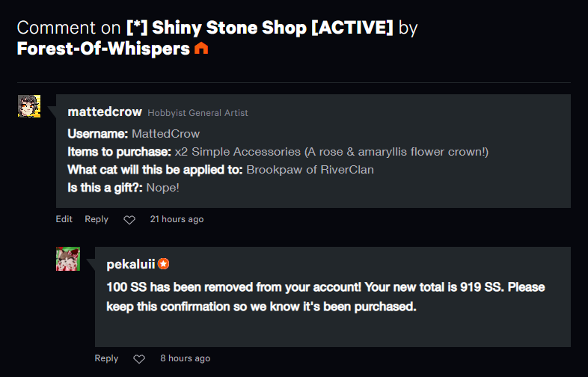Click the Brookpaw of RiverClan text
Screen dimensions: 588x377
[x=310, y=170]
